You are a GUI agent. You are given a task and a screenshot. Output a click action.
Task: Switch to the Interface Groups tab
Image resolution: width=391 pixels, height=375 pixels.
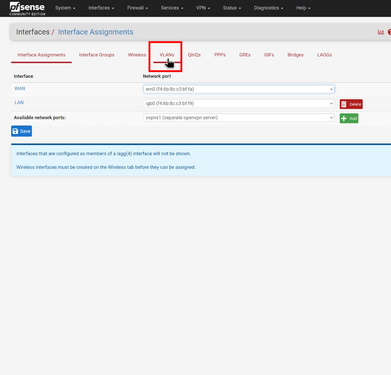(x=97, y=55)
